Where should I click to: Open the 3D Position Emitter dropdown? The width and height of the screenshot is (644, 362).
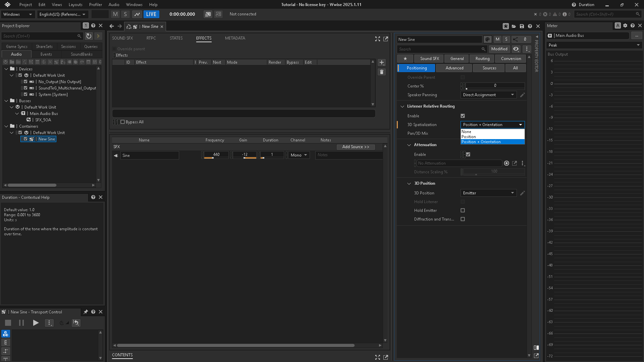pyautogui.click(x=488, y=193)
